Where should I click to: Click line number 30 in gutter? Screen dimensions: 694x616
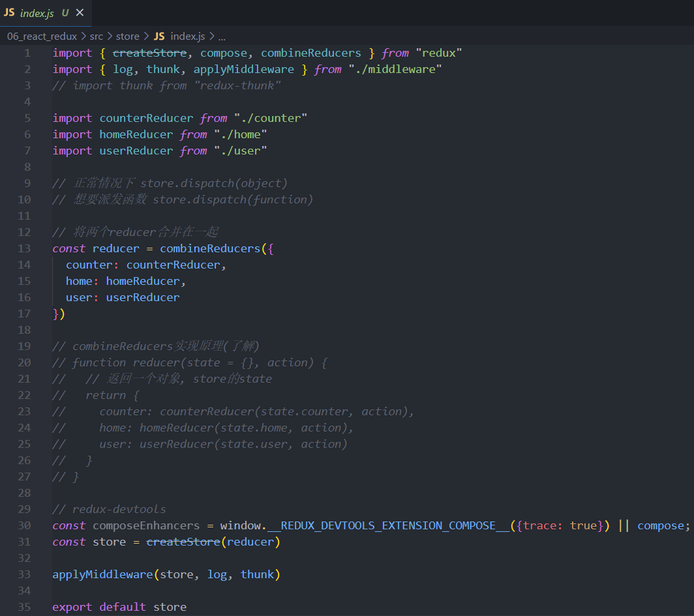[x=24, y=526]
